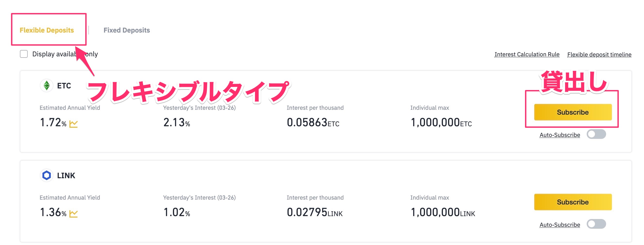Image resolution: width=644 pixels, height=245 pixels.
Task: Enable Auto-Subscribe toggle for LINK
Action: tap(596, 224)
